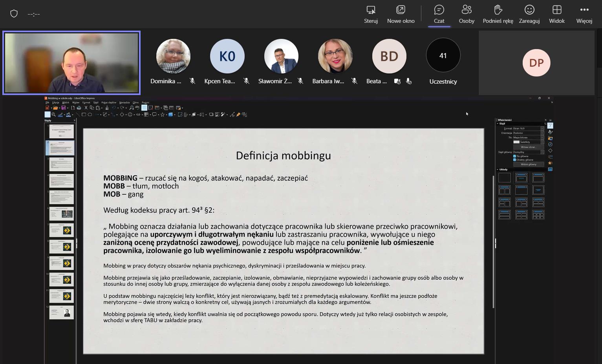Click the Świetlisty background swatch preview

[x=516, y=142]
